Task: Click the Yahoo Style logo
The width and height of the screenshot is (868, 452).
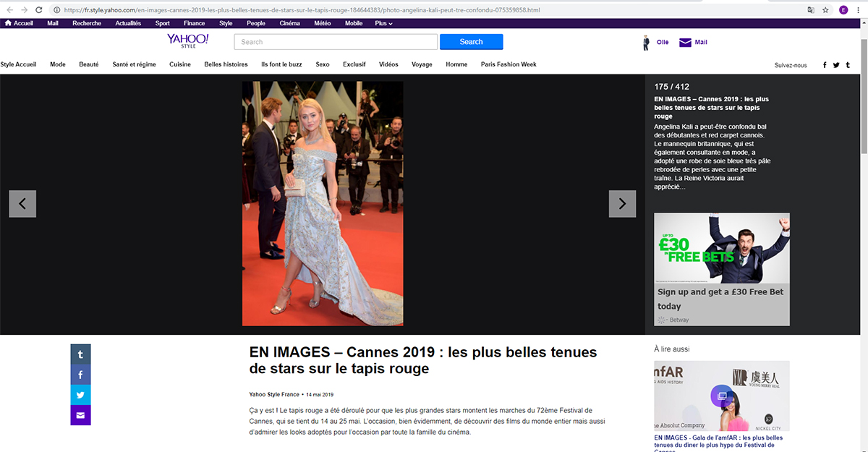Action: (188, 40)
